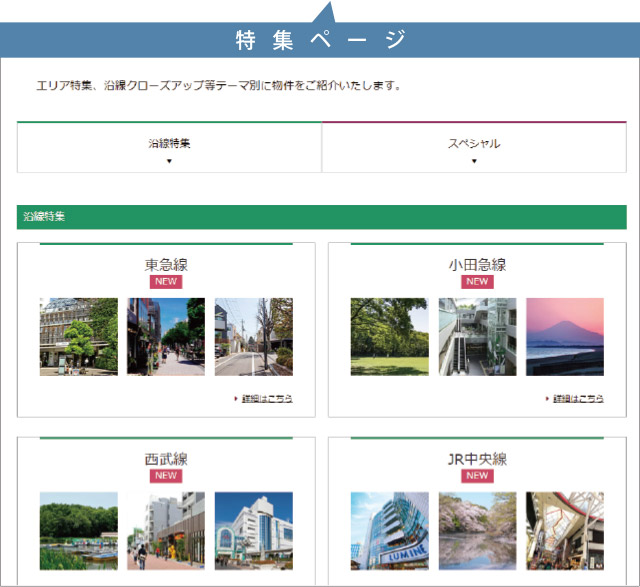Open the cherry blossom pond thumbnail
The height and width of the screenshot is (587, 640).
[477, 530]
